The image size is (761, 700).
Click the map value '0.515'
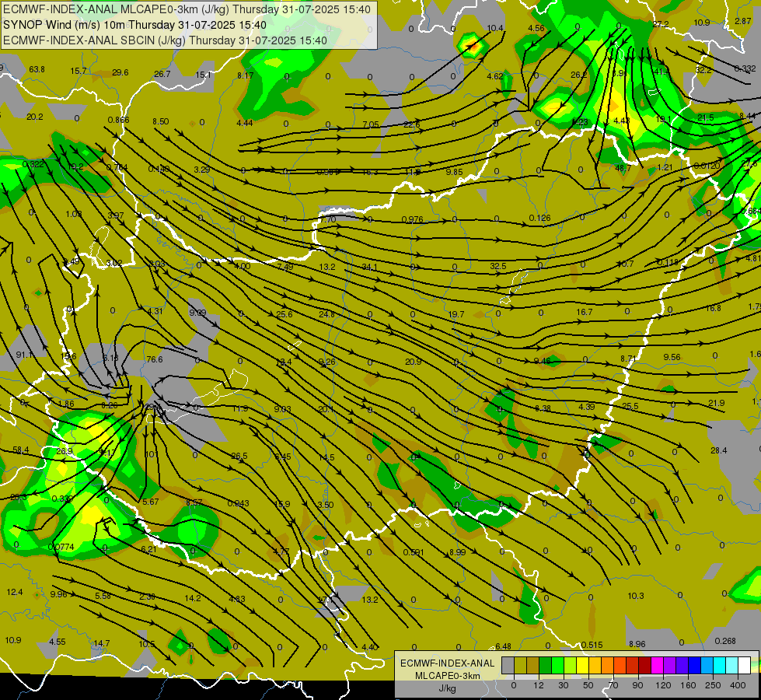[x=592, y=645]
